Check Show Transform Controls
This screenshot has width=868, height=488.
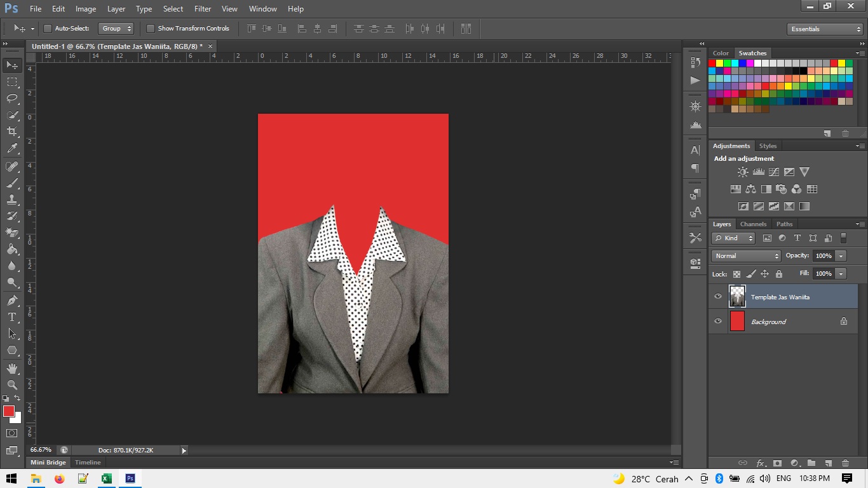point(151,28)
